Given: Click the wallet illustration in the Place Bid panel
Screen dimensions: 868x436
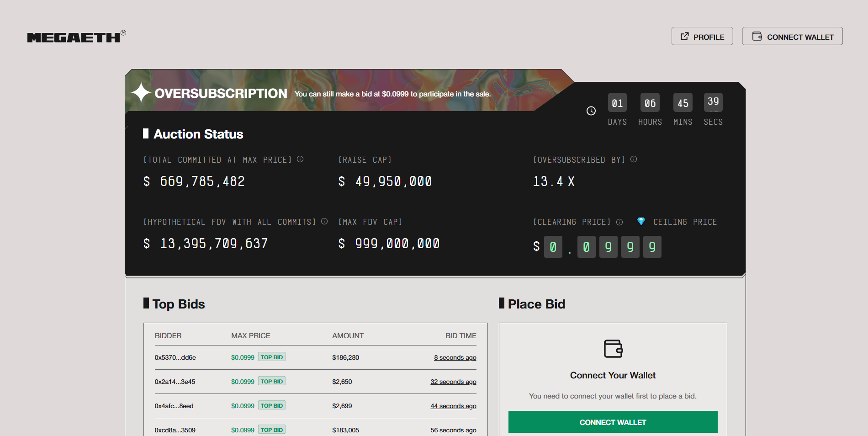Looking at the screenshot, I should 613,349.
